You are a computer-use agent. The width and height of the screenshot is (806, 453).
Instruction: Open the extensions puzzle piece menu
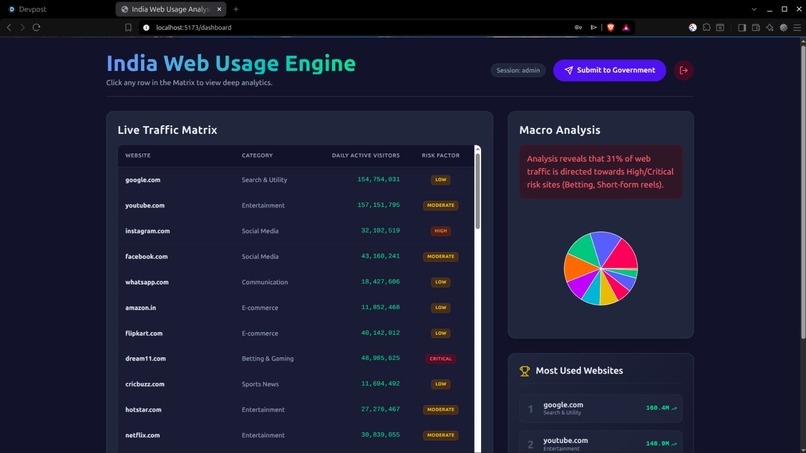coord(706,27)
